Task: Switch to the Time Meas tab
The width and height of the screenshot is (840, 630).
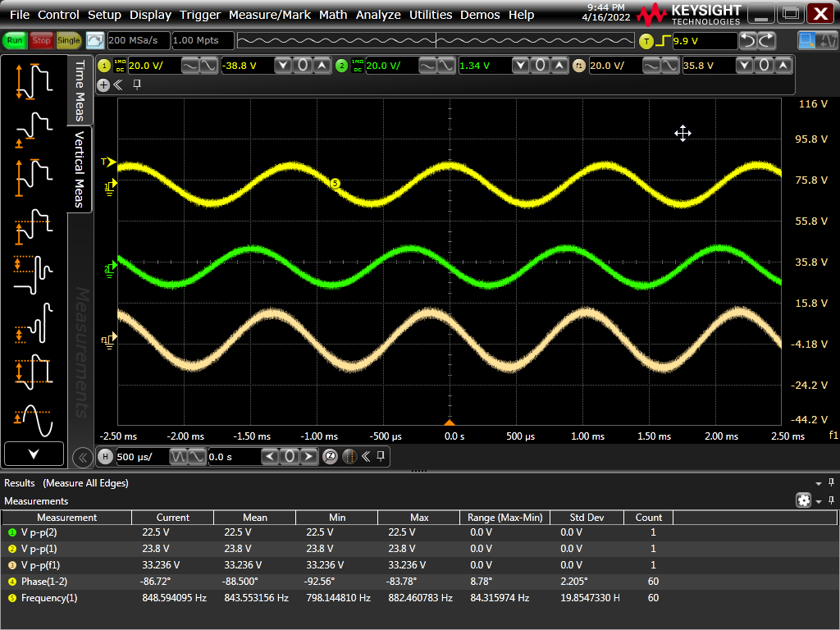Action: click(80, 90)
